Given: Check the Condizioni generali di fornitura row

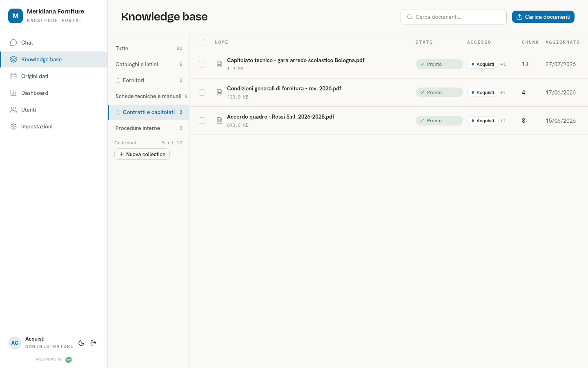Looking at the screenshot, I should (202, 92).
